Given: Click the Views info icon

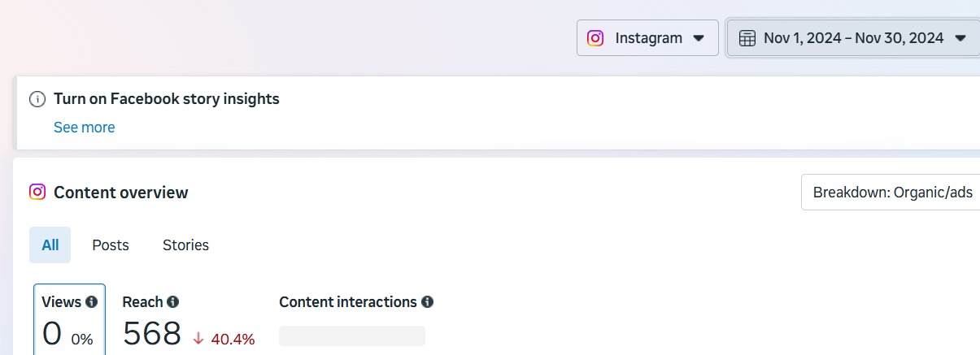Looking at the screenshot, I should click(x=91, y=302).
